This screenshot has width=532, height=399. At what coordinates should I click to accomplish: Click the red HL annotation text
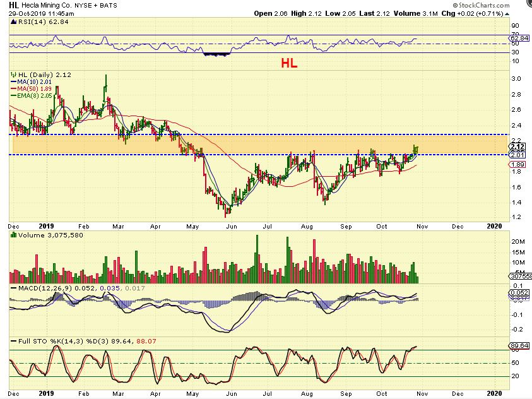pyautogui.click(x=289, y=63)
